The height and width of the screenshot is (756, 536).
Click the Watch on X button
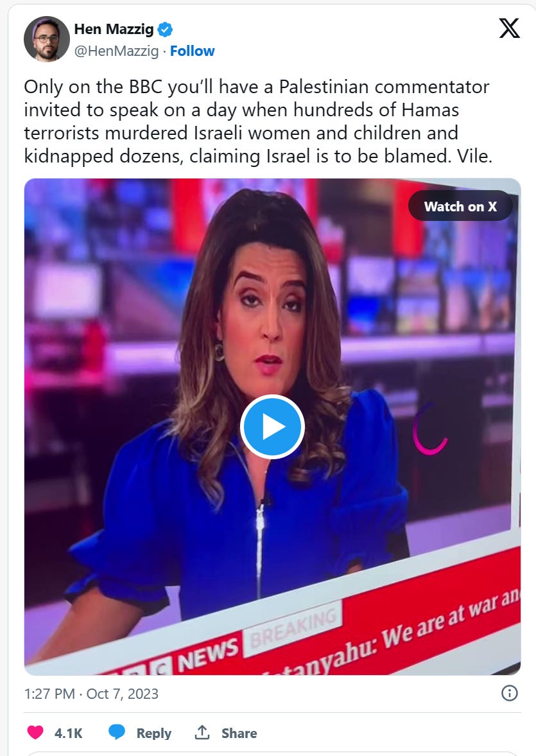coord(460,206)
